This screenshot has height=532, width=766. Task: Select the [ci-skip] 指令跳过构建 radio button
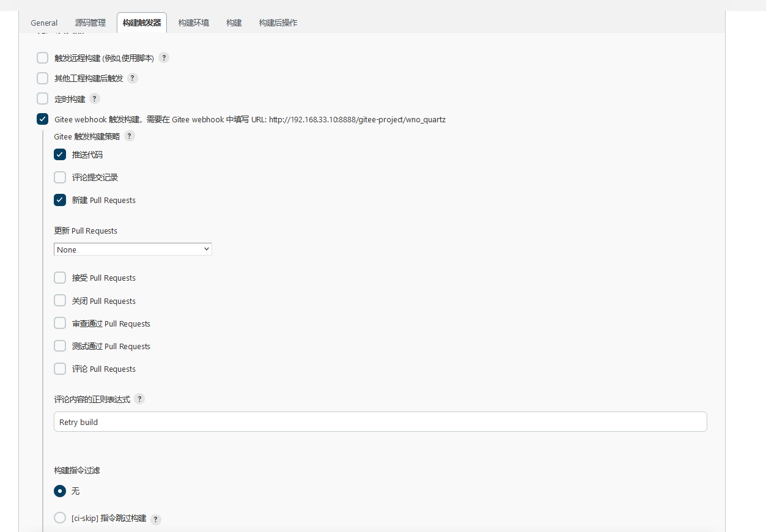click(x=60, y=518)
